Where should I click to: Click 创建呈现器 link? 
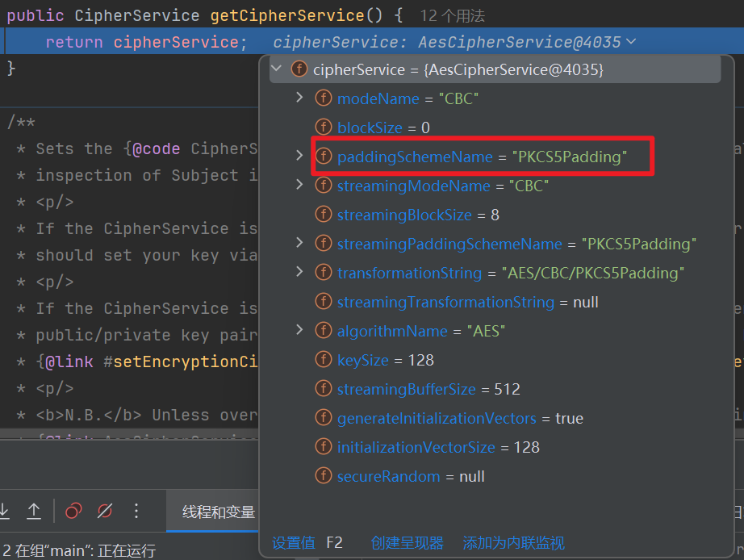pos(408,543)
